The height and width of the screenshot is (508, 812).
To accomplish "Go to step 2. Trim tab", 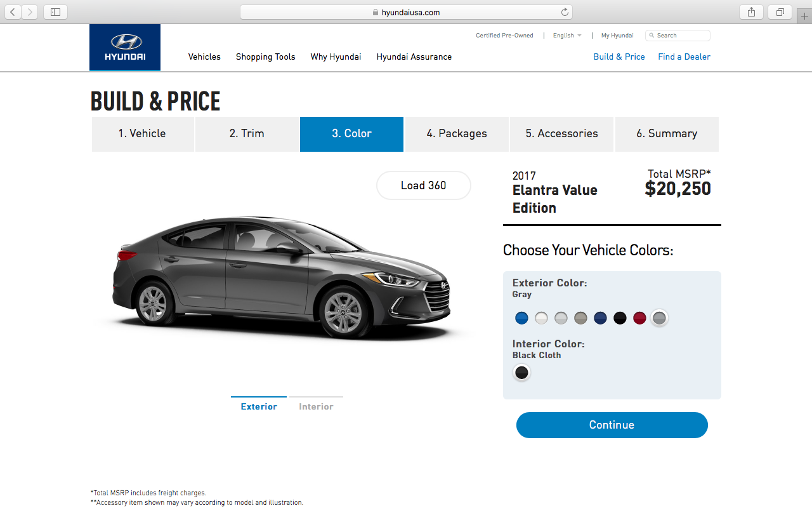I will point(247,134).
